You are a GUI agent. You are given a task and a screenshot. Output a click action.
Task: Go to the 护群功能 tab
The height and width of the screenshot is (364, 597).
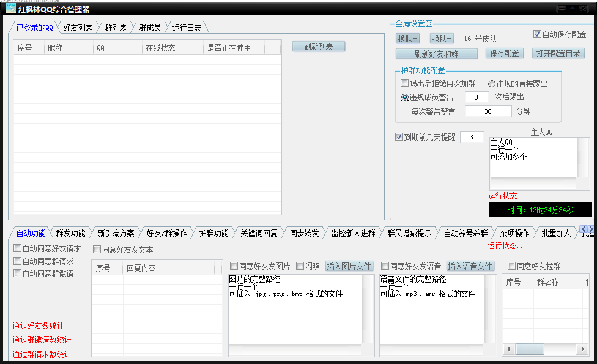[x=213, y=233]
